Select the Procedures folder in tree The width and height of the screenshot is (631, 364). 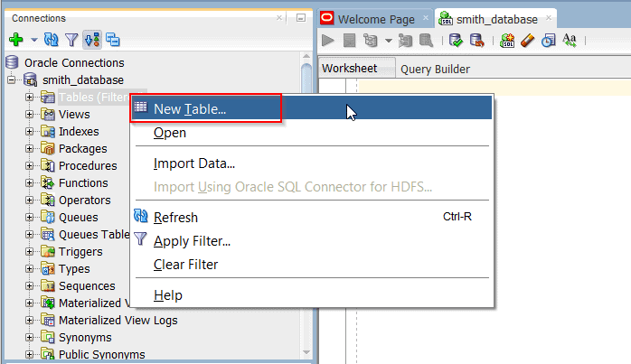pos(88,165)
